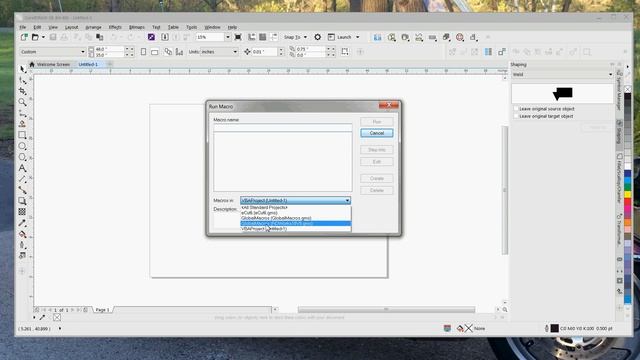The height and width of the screenshot is (360, 640).
Task: Click the vertical canvas scrollbar
Action: pos(504,190)
